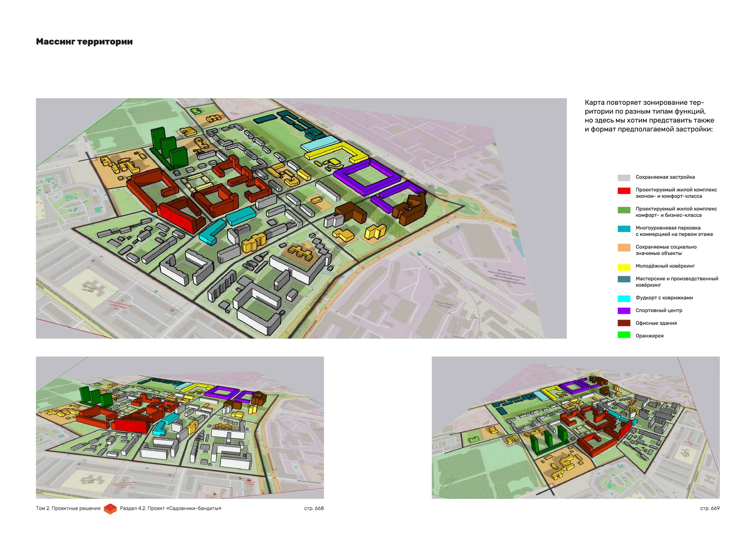756x535 pixels.
Task: Click the orange social objects legend swatch
Action: [x=624, y=247]
